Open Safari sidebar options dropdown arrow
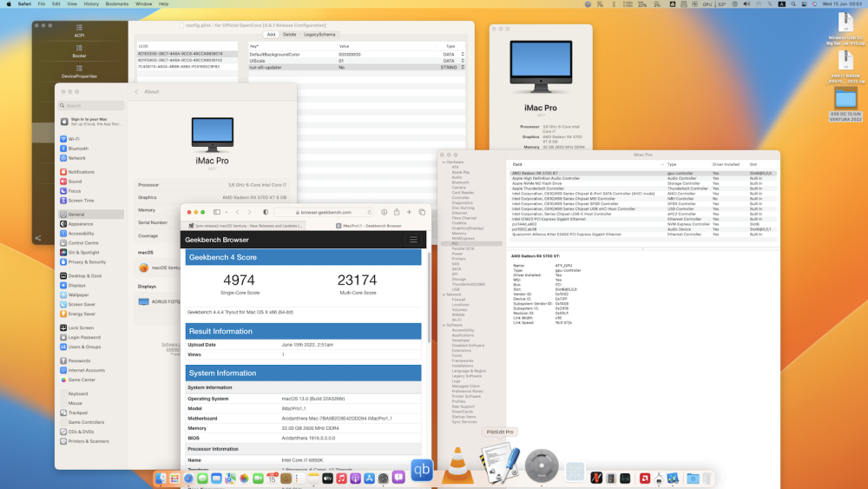This screenshot has width=868, height=489. point(227,212)
